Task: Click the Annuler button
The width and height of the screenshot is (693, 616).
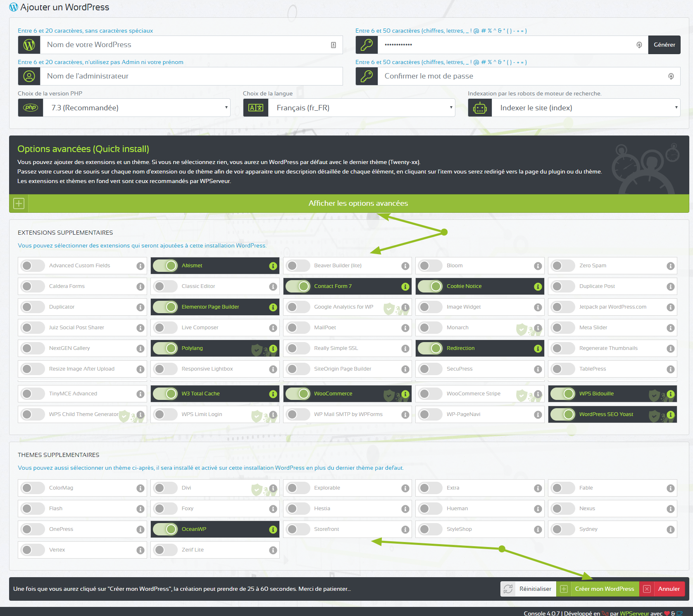Action: pos(662,589)
